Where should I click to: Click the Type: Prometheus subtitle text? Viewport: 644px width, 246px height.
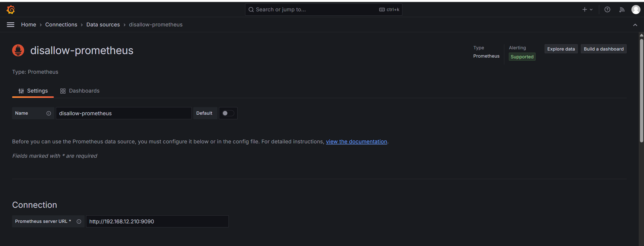35,72
